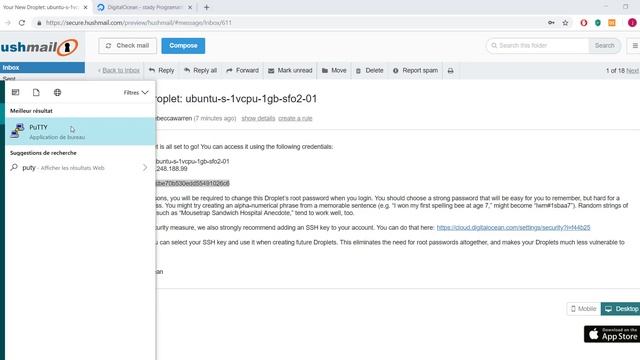Click create a rule link
The height and width of the screenshot is (360, 640).
click(x=295, y=118)
